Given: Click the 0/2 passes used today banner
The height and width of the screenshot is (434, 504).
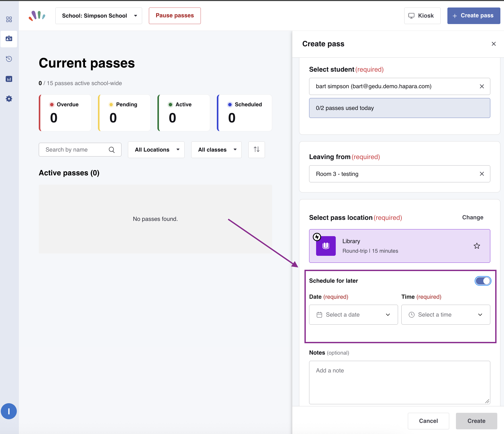Looking at the screenshot, I should tap(400, 108).
